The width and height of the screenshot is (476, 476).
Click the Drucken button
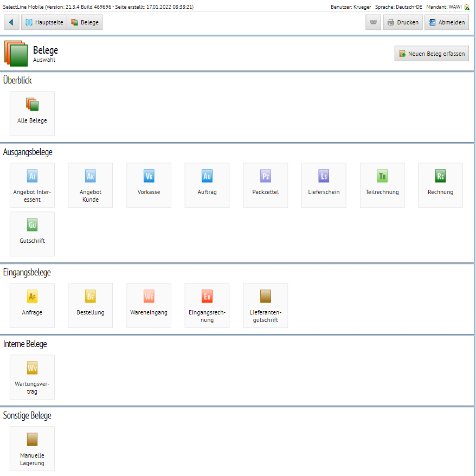(403, 22)
